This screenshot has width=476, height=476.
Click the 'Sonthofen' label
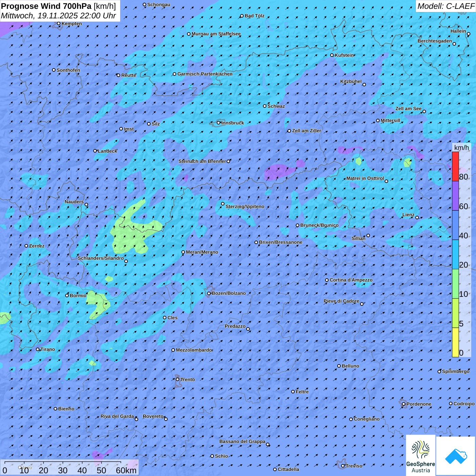coord(68,70)
